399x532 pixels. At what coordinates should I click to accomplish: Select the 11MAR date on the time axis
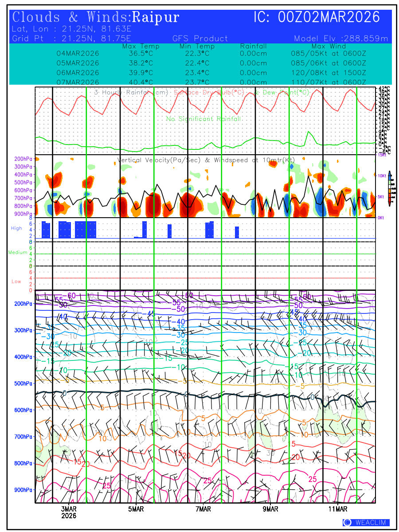(338, 509)
